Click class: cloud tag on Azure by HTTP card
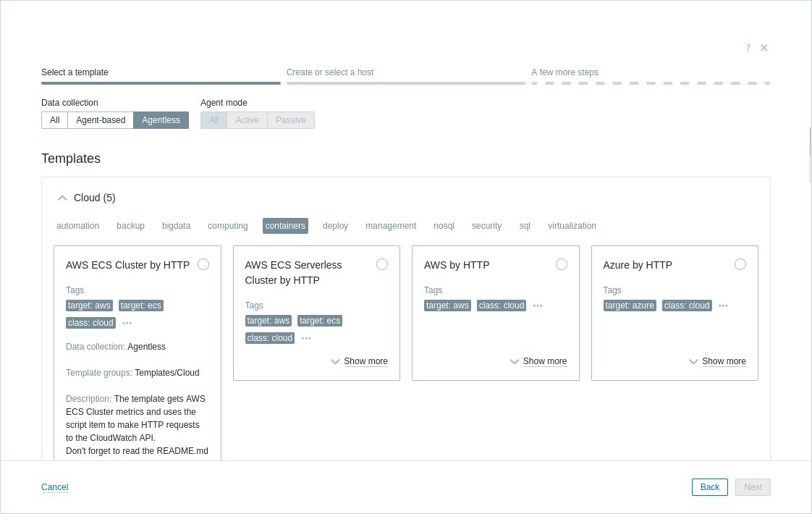Image resolution: width=812 pixels, height=514 pixels. point(687,306)
